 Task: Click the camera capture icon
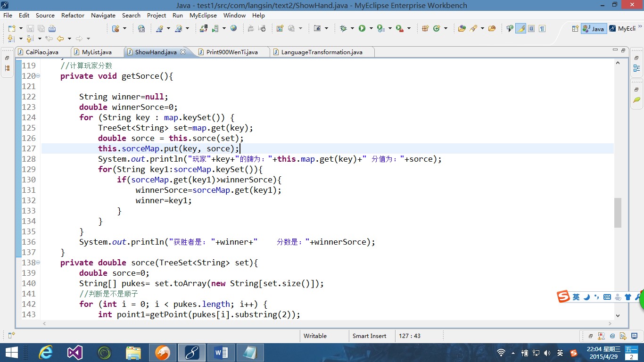317,28
